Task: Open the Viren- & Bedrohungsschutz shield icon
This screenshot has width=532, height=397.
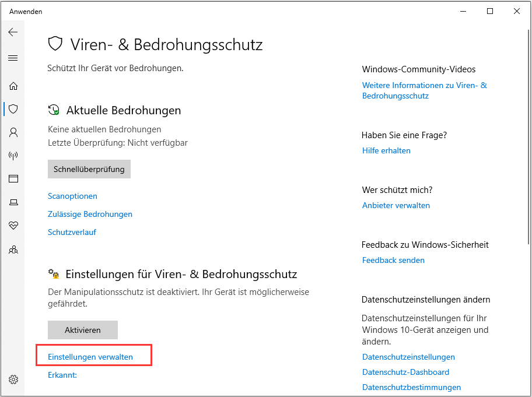Action: click(13, 109)
